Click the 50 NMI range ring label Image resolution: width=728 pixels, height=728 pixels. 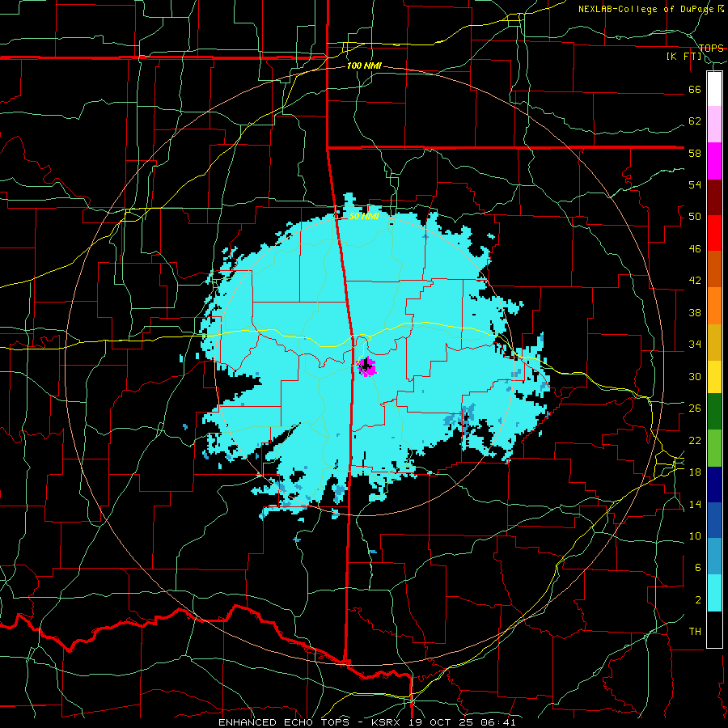(x=364, y=216)
